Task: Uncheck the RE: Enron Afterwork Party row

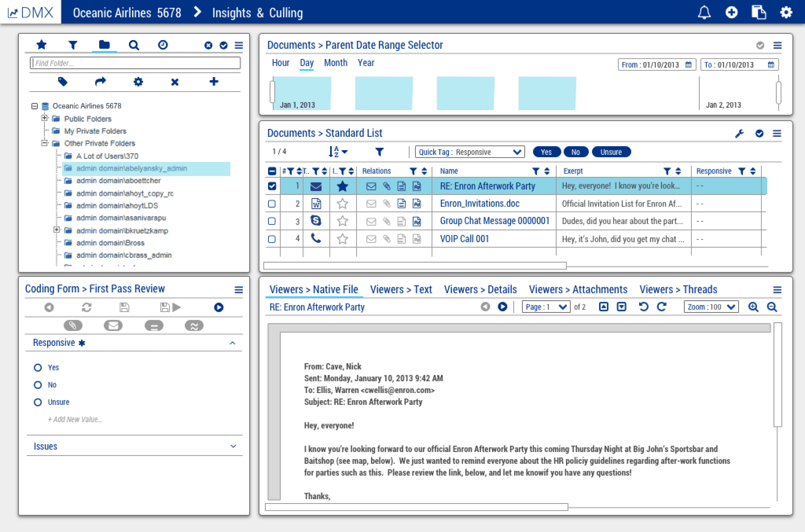Action: point(272,186)
